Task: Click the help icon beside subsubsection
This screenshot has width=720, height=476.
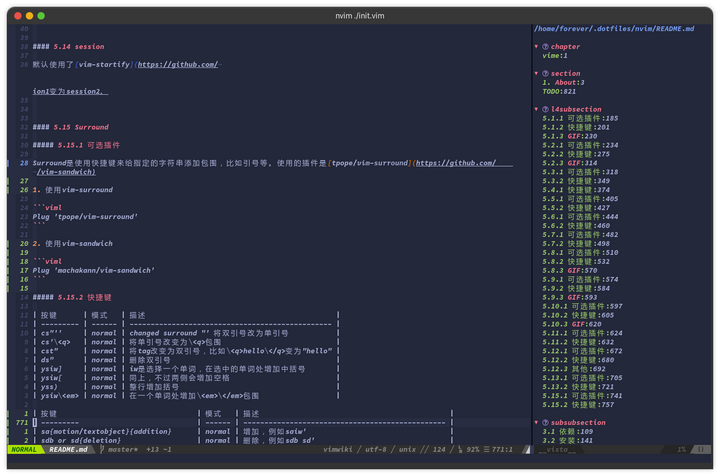Action: point(545,422)
